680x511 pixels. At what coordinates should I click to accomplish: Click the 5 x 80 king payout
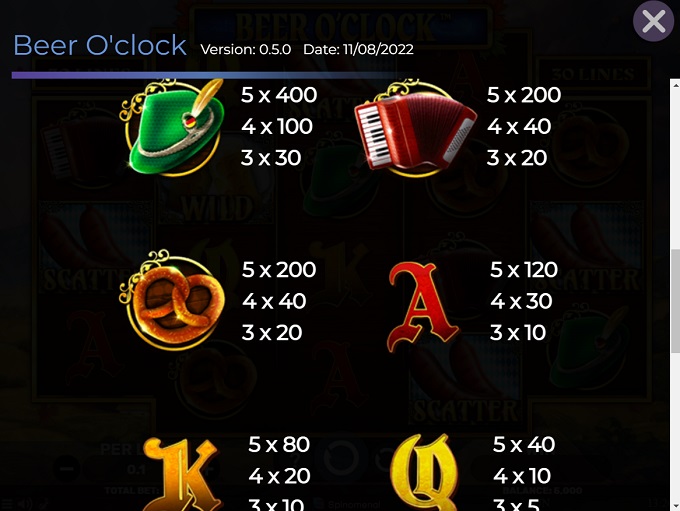279,445
